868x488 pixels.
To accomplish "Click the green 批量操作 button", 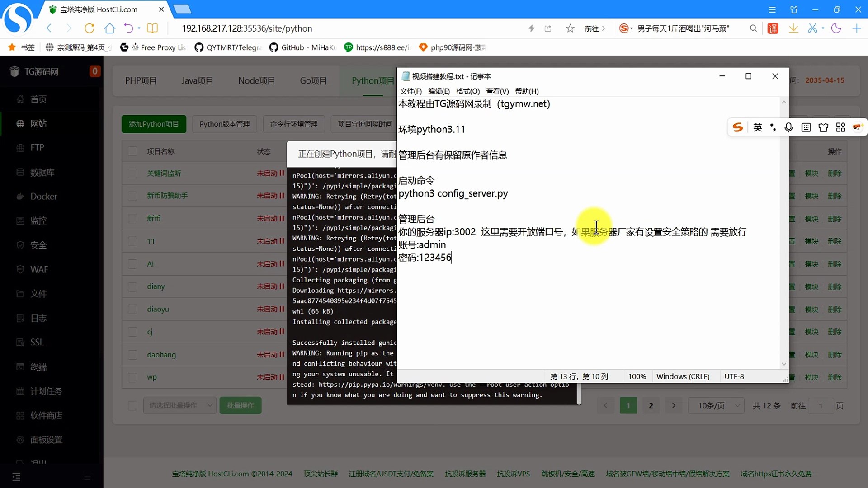I will point(240,405).
